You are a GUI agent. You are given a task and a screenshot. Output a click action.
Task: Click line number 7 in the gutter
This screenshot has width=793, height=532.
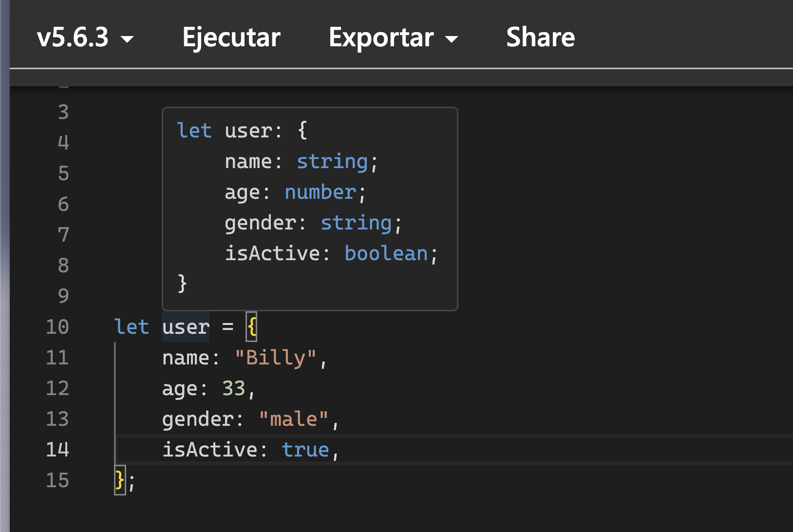click(63, 235)
